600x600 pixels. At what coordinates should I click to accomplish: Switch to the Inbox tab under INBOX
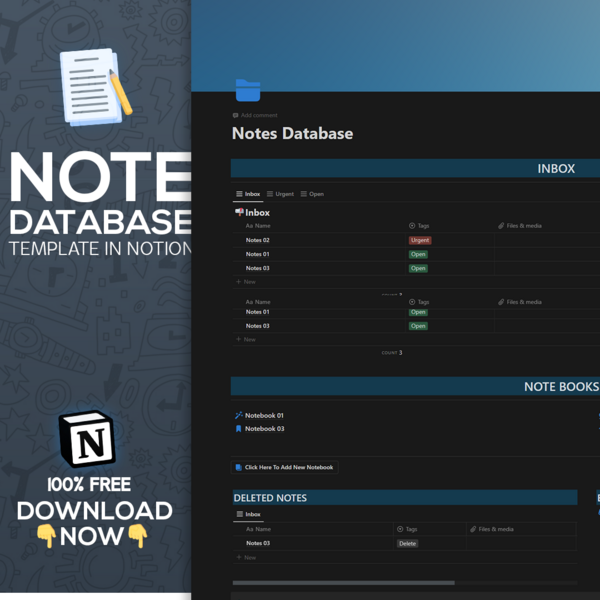click(248, 194)
